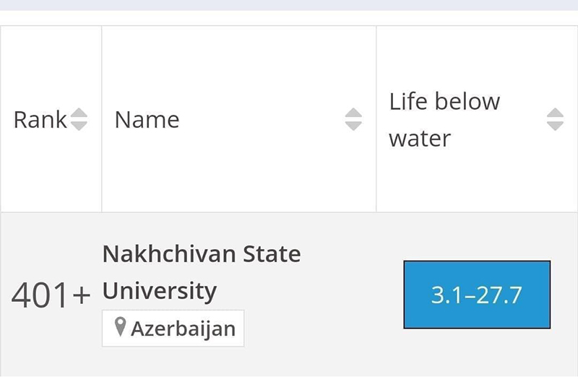This screenshot has height=392, width=578.
Task: Click Azerbaijan country text
Action: 184,328
